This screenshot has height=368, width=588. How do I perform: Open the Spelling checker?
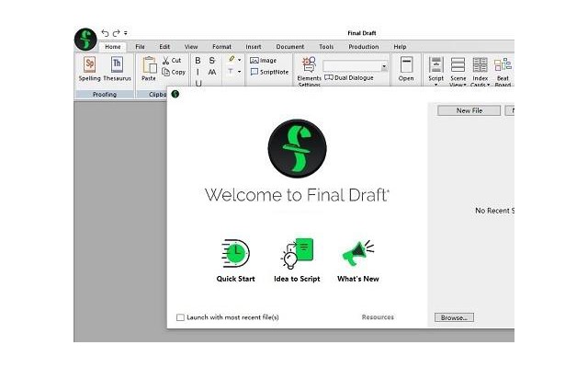pyautogui.click(x=90, y=69)
